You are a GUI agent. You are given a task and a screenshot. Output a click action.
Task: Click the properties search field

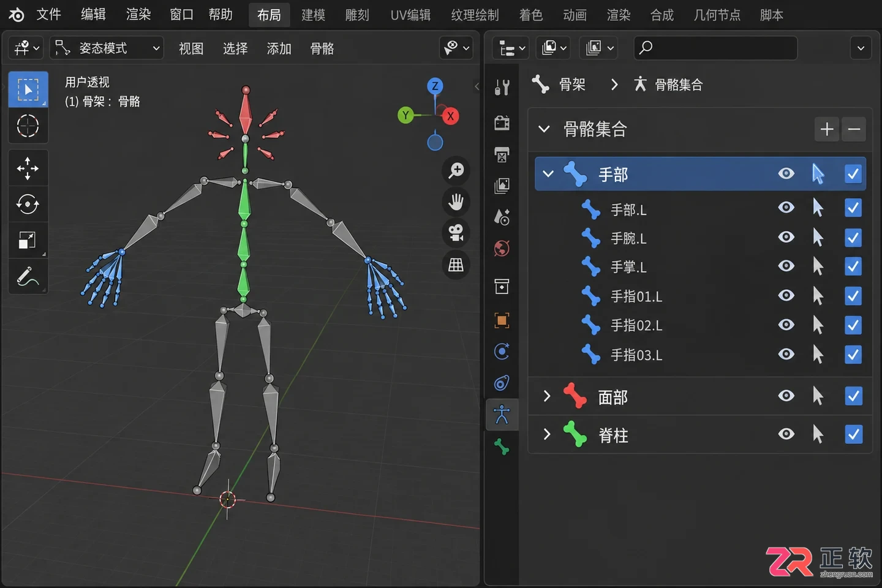point(715,48)
